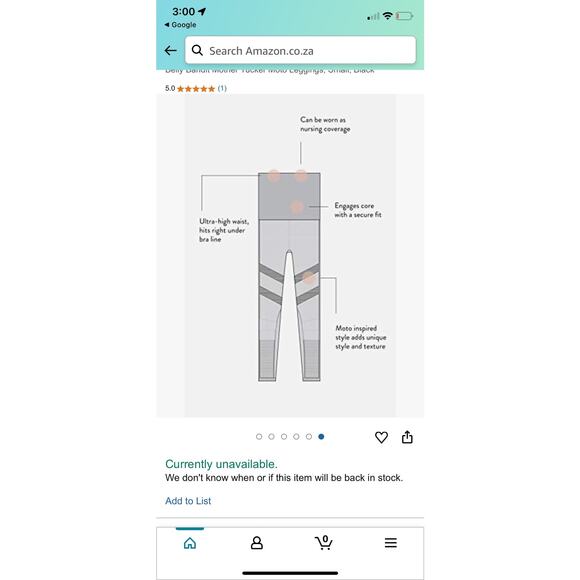Screen dimensions: 580x580
Task: Open the share icon below product image
Action: (407, 437)
